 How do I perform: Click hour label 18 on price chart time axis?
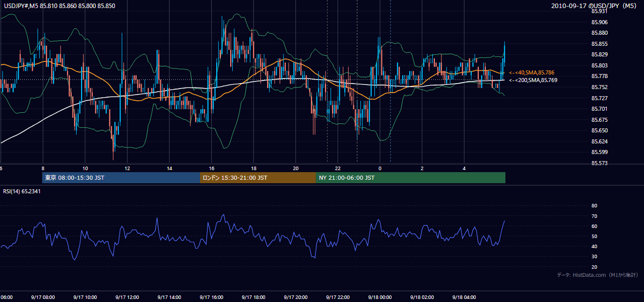[x=253, y=168]
